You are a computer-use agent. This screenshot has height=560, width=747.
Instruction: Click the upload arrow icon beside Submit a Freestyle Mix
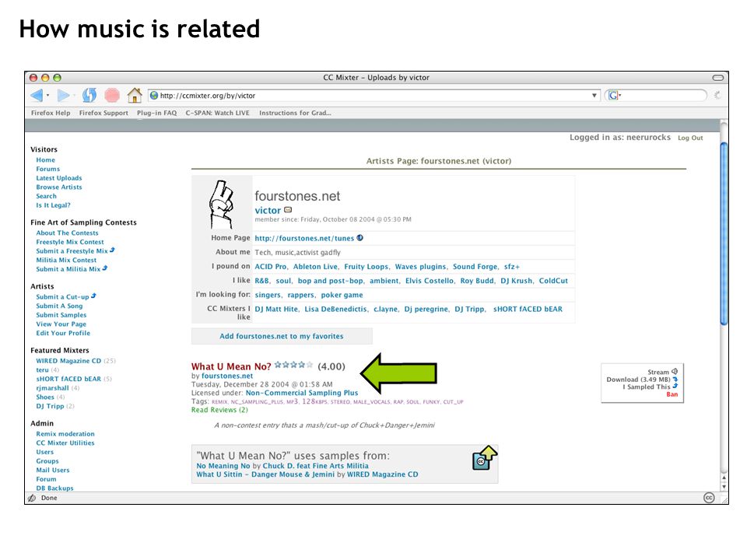[112, 250]
